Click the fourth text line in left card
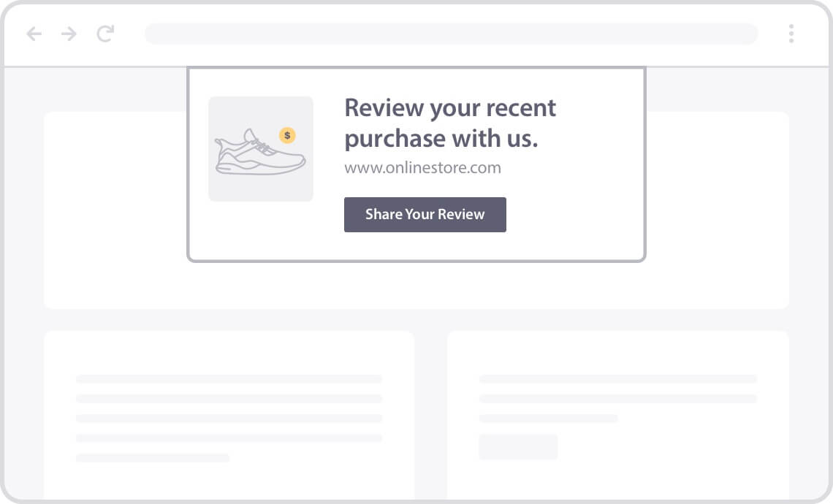The height and width of the screenshot is (504, 833). pyautogui.click(x=229, y=438)
